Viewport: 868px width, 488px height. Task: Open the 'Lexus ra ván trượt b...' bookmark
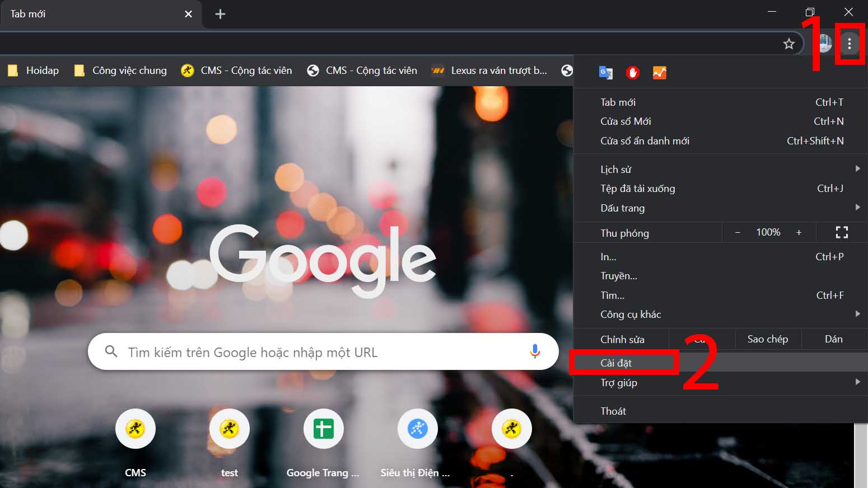tap(489, 71)
